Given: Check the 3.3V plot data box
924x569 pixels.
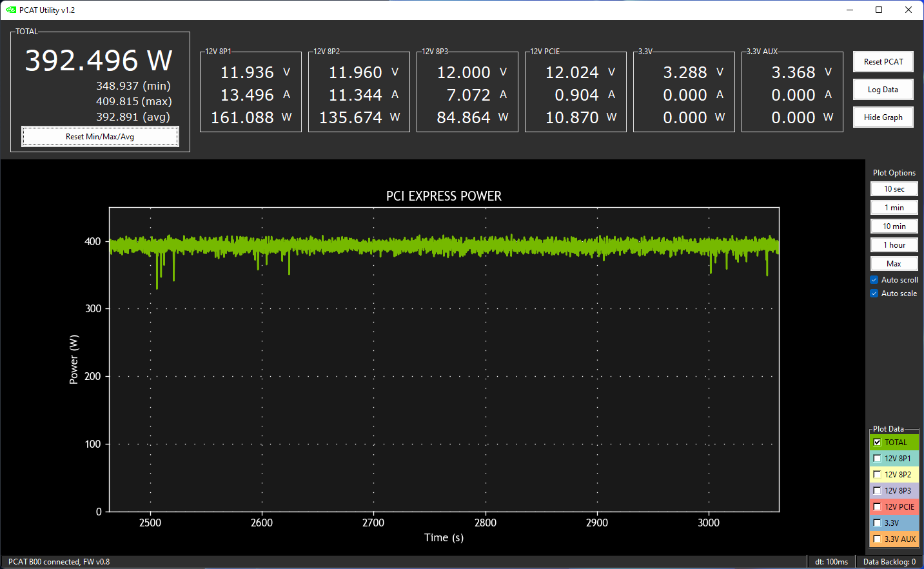Looking at the screenshot, I should click(877, 523).
